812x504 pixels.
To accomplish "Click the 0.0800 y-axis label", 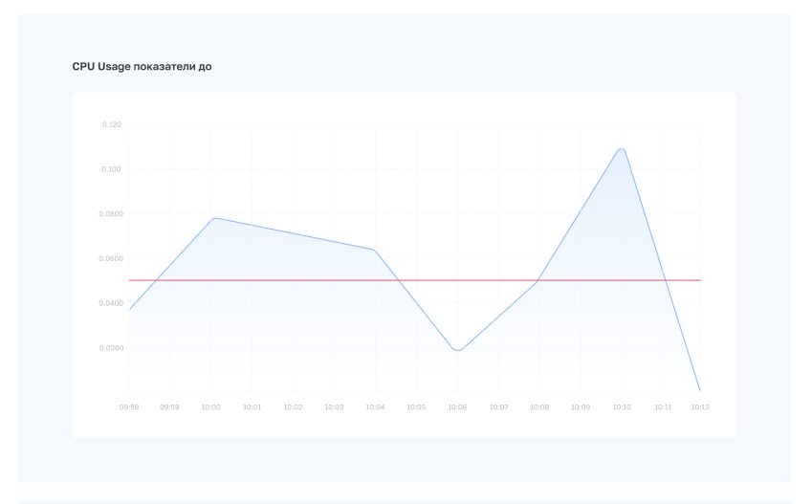I will tap(111, 213).
